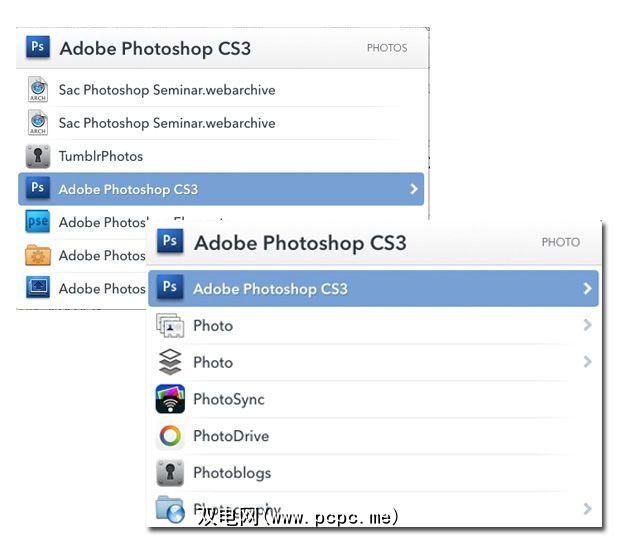Open the second Sac Photoshop Seminar.webarchive
Viewport: 640px width, 540px height.
[x=167, y=123]
